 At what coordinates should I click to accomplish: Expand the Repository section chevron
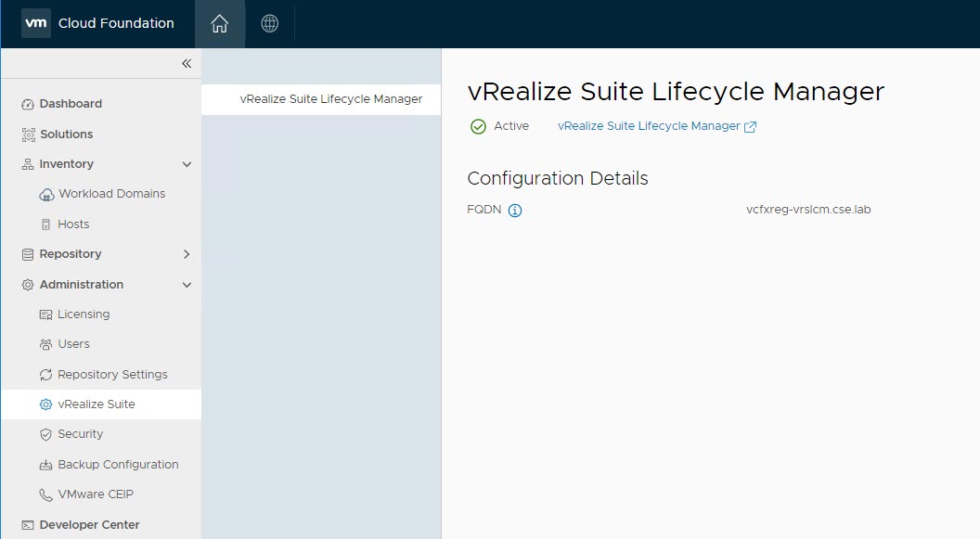click(187, 254)
